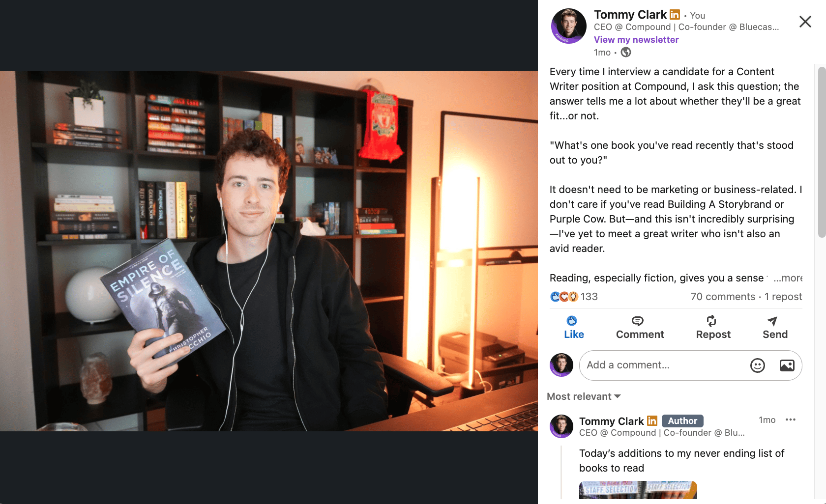This screenshot has height=504, width=826.
Task: Open the 70 comments link
Action: point(723,297)
